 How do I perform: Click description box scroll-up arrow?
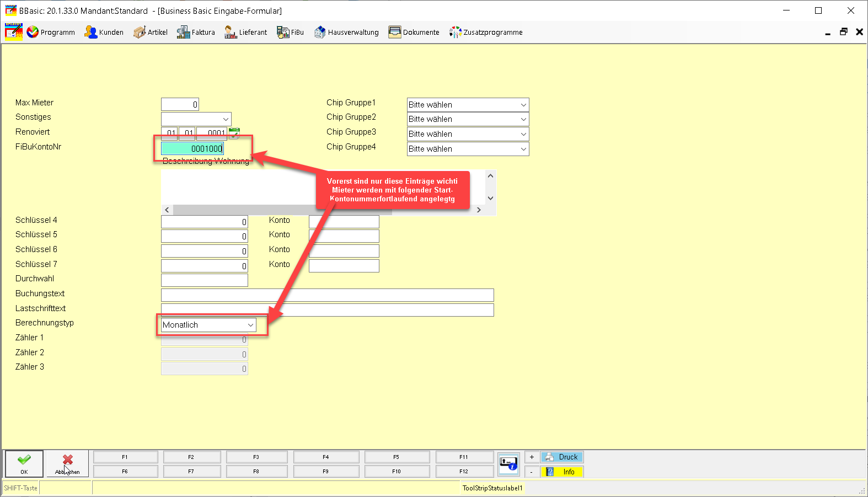490,176
